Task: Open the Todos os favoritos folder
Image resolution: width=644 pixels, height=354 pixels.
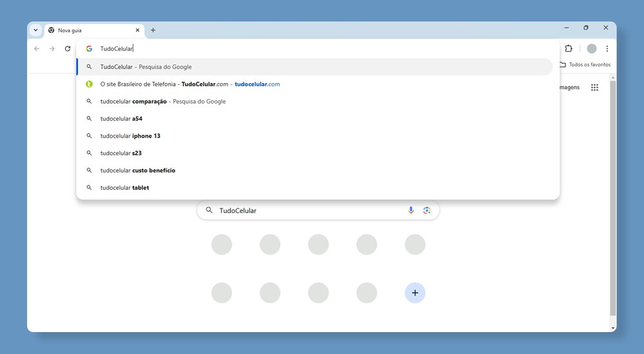Action: [585, 65]
